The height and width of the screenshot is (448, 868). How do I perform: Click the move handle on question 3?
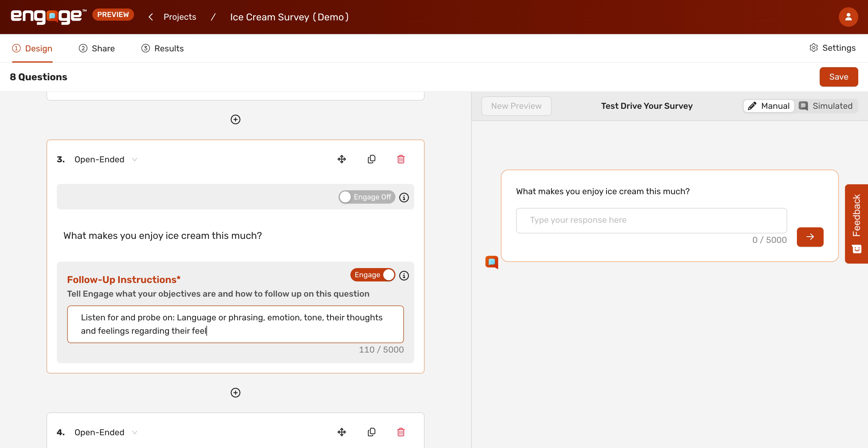[342, 159]
